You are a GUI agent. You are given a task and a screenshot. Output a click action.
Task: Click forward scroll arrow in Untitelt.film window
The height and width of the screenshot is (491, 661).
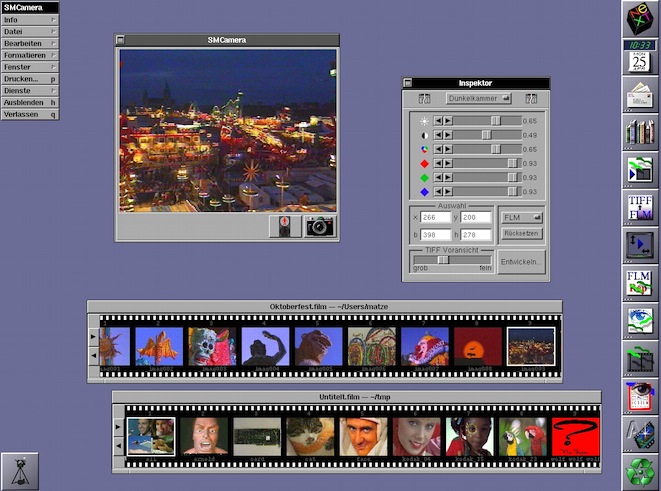pyautogui.click(x=119, y=427)
